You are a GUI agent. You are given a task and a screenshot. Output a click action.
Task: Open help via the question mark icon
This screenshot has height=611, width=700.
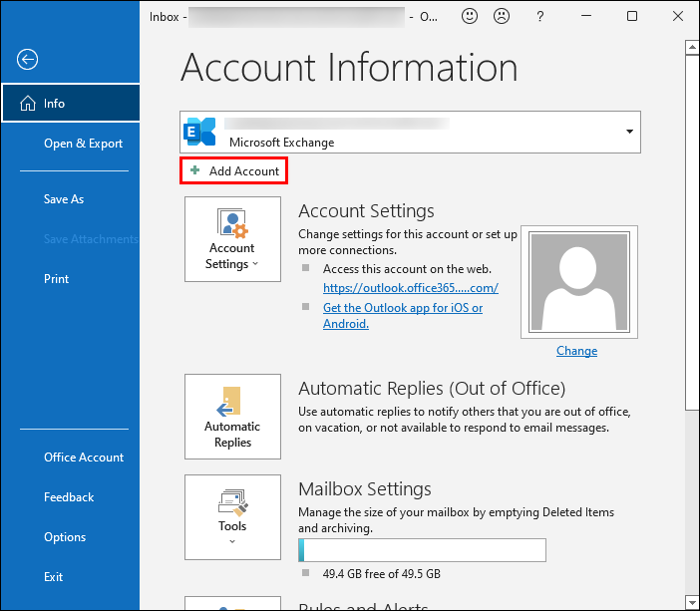pyautogui.click(x=539, y=17)
